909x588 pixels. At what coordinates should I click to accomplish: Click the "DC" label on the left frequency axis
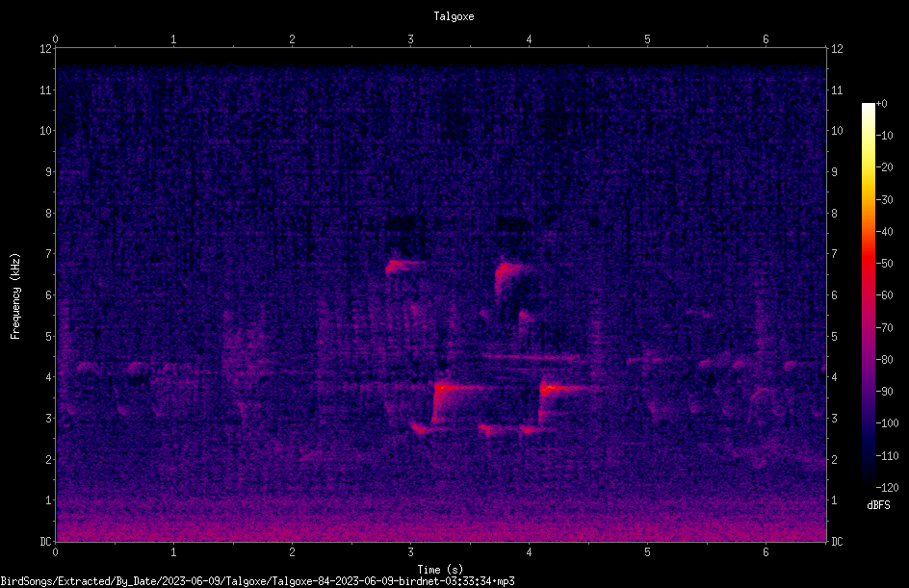coord(45,542)
